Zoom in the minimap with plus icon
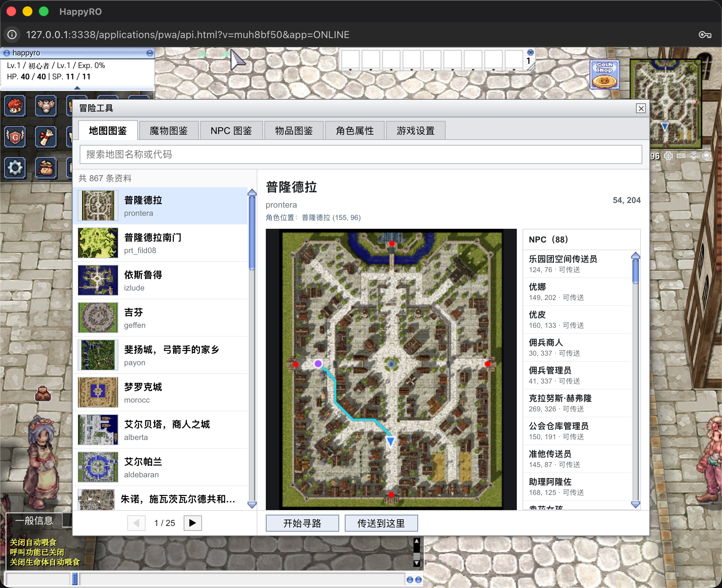The height and width of the screenshot is (588, 722). click(x=668, y=156)
